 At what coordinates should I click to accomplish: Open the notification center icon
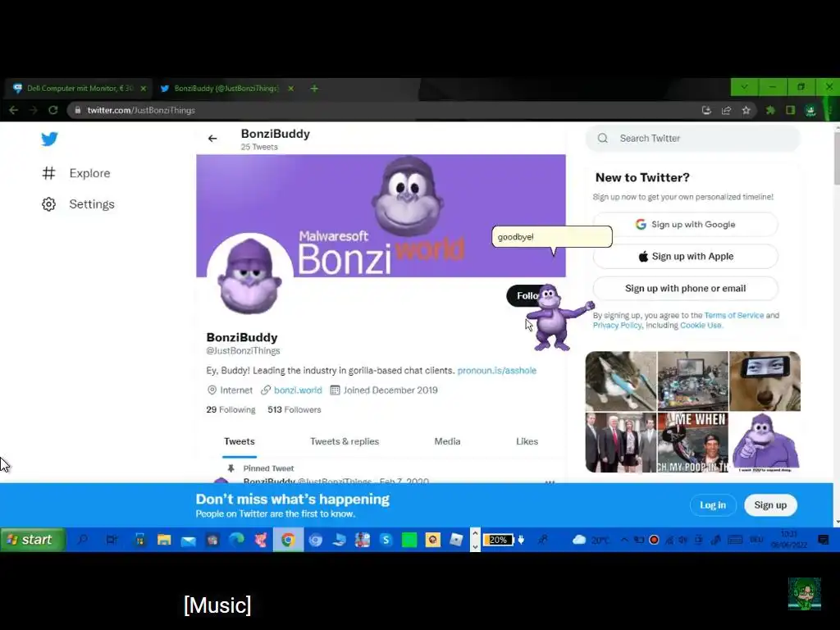coord(824,540)
